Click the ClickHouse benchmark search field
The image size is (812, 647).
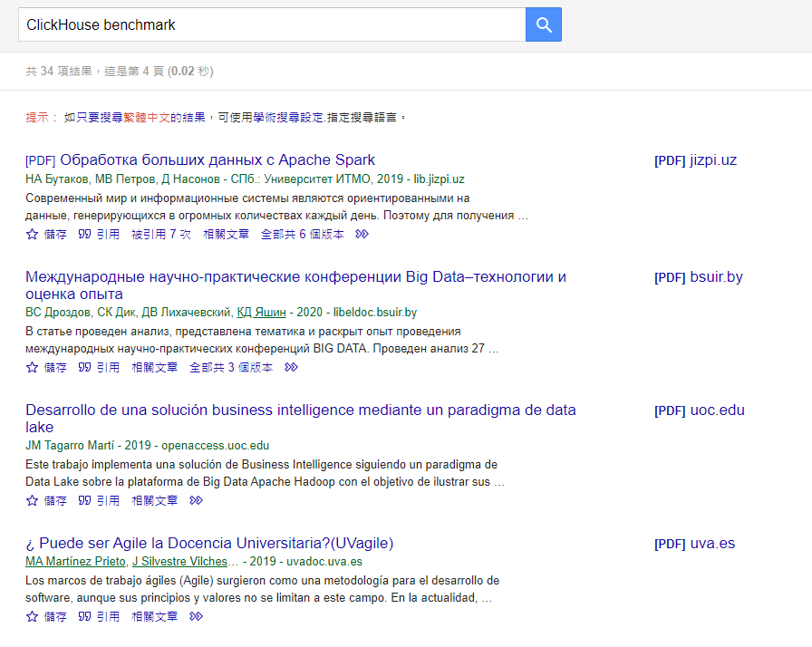[x=272, y=24]
